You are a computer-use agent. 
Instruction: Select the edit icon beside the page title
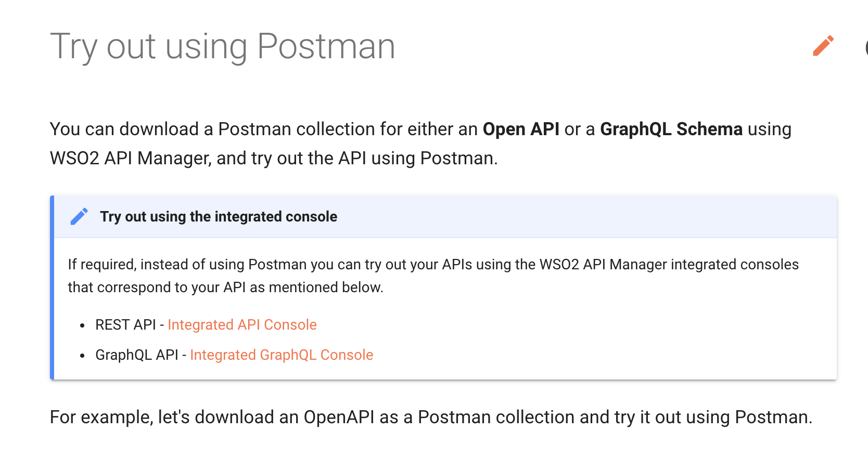824,46
